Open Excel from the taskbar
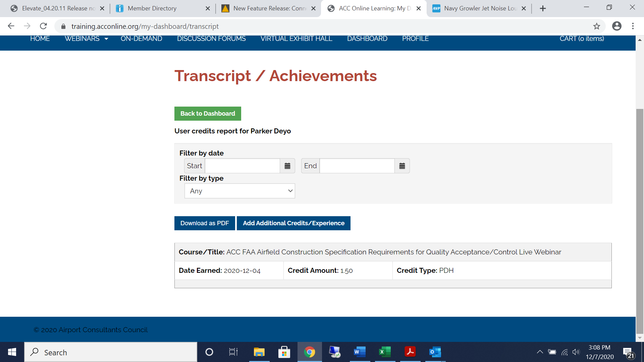Image resolution: width=644 pixels, height=362 pixels. coord(385,352)
